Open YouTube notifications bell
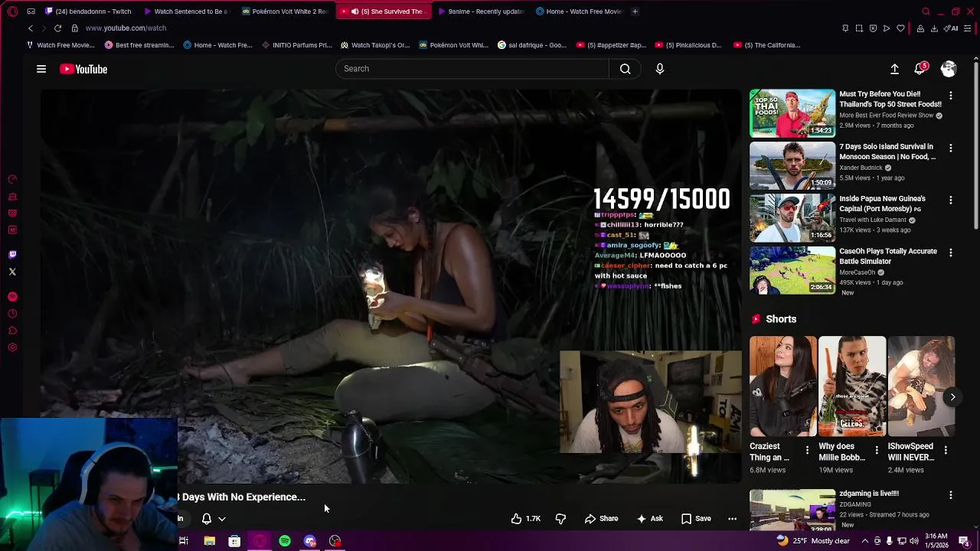The width and height of the screenshot is (980, 551). click(920, 69)
